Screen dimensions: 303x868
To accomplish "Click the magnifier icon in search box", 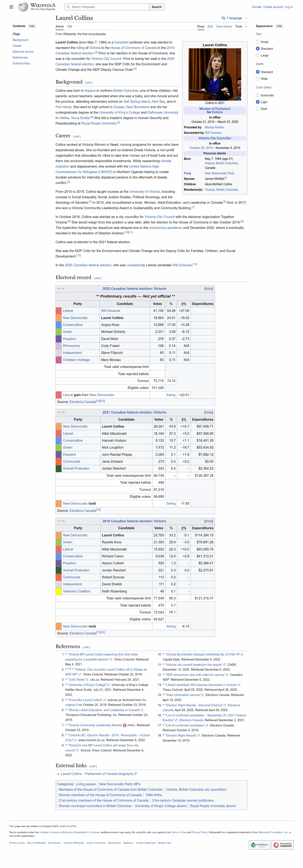I will point(68,7).
